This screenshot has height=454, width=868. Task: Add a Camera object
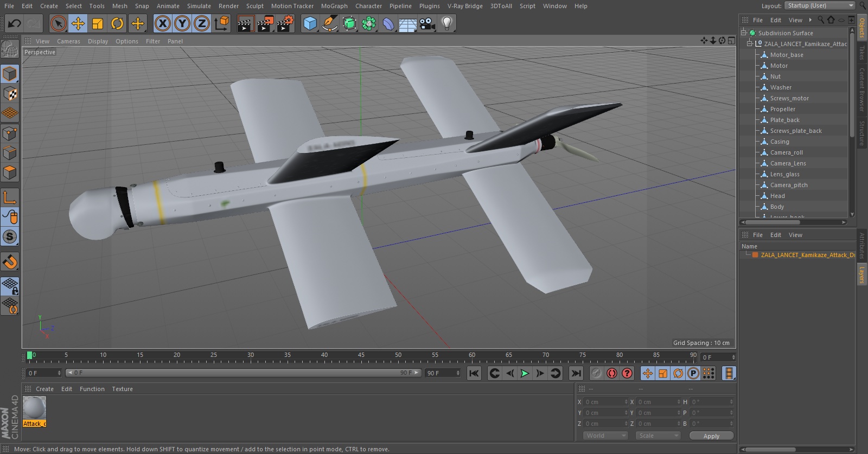pyautogui.click(x=427, y=23)
